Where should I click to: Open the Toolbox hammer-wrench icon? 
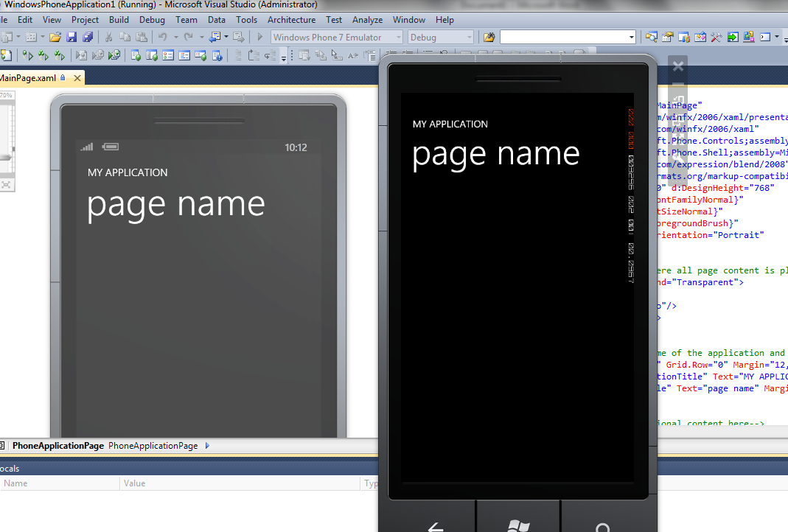tap(716, 37)
